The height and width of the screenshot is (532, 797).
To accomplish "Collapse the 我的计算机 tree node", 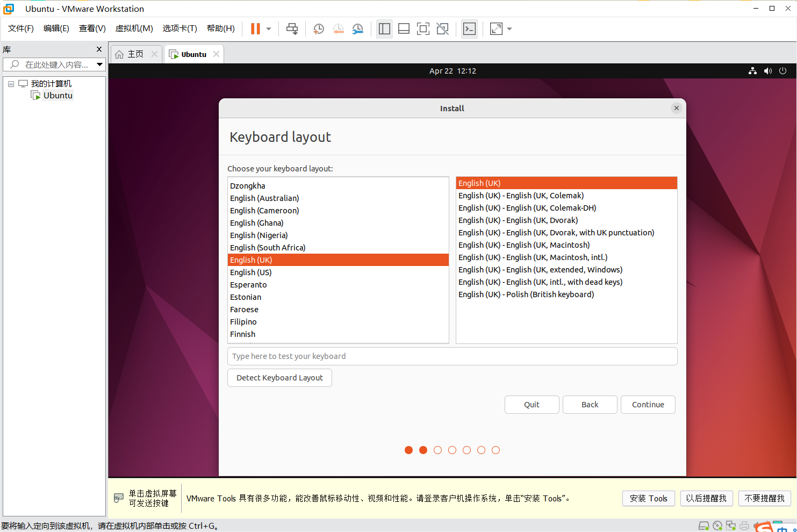I will (x=11, y=84).
